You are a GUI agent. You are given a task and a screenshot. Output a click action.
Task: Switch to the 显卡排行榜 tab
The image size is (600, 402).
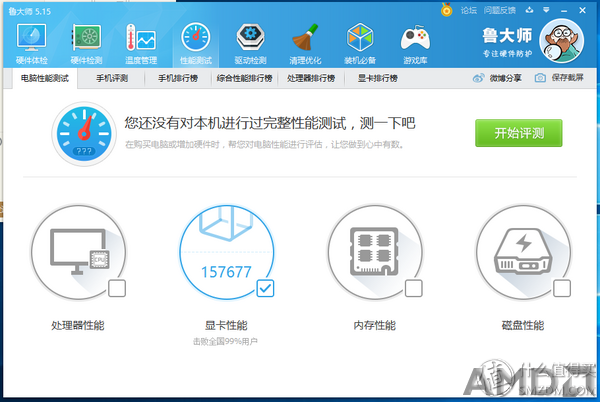click(x=378, y=78)
